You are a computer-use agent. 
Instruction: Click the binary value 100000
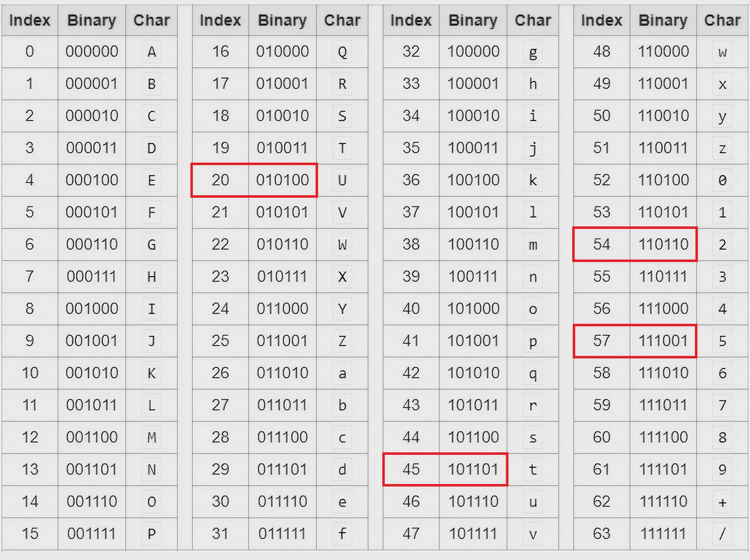tap(473, 52)
